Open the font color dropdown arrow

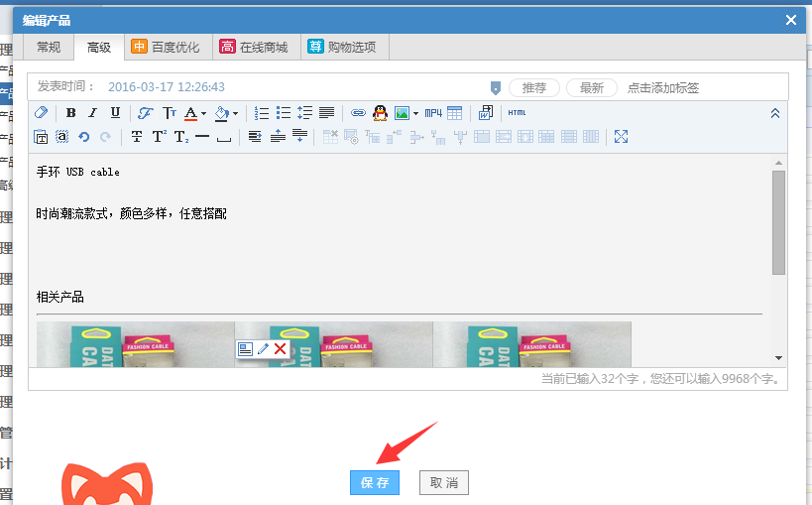click(x=203, y=114)
